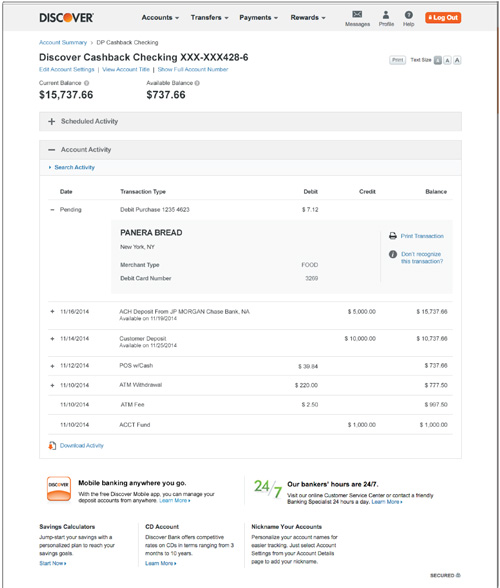Click the ATM Fee transaction row
500x588 pixels.
[x=250, y=405]
